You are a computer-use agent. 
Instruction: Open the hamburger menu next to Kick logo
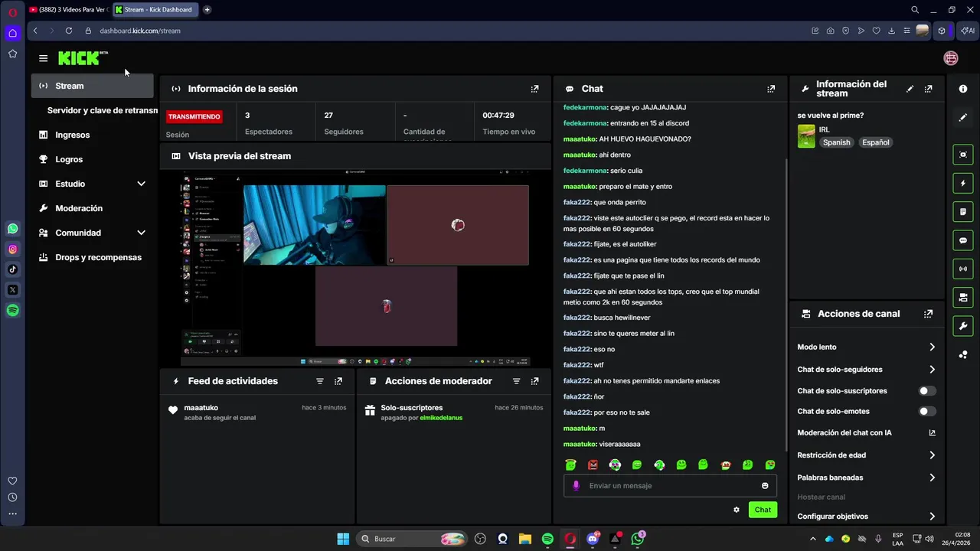click(x=43, y=58)
